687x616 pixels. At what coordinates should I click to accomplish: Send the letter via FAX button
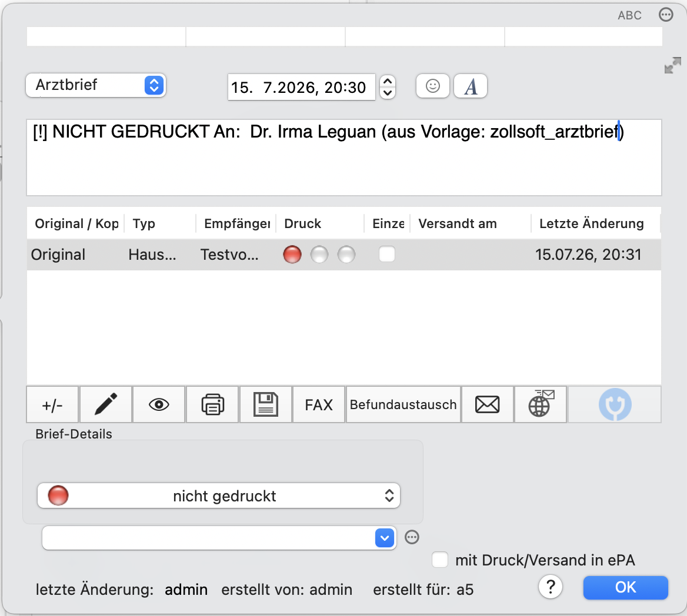coord(319,404)
